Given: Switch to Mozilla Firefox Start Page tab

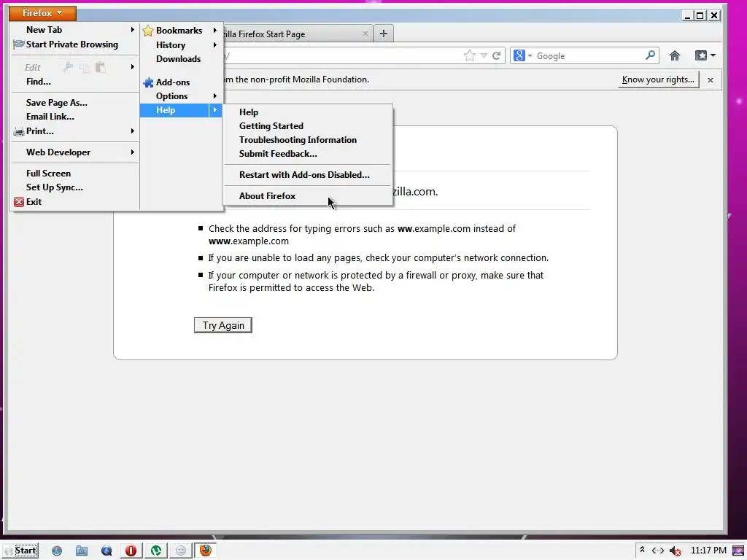Looking at the screenshot, I should 286,34.
